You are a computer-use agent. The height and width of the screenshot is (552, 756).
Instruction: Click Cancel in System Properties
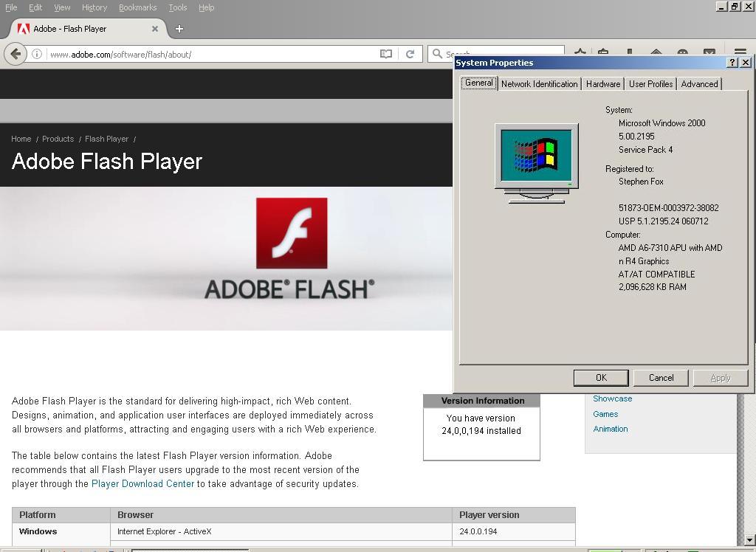pos(661,378)
